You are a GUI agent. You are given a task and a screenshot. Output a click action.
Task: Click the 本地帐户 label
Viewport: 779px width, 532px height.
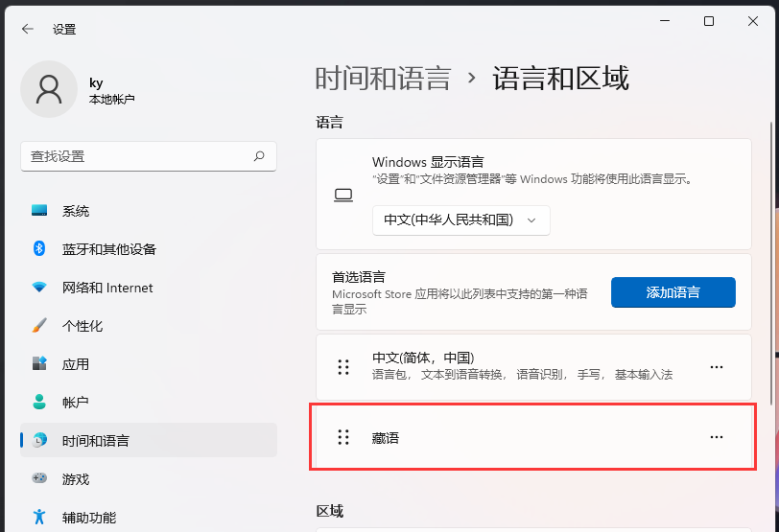(112, 100)
